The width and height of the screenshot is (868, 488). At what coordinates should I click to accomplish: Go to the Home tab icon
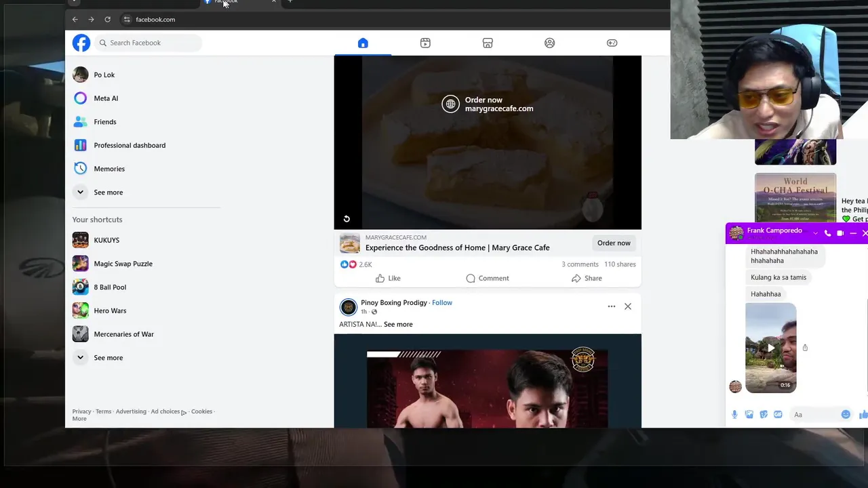(x=363, y=43)
